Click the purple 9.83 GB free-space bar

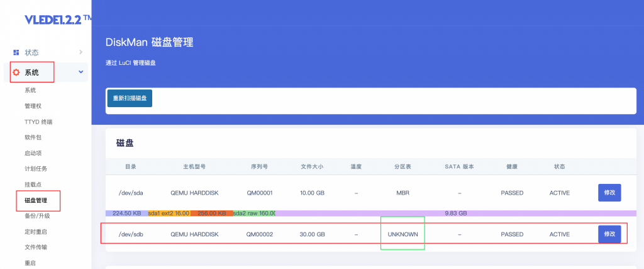click(455, 213)
